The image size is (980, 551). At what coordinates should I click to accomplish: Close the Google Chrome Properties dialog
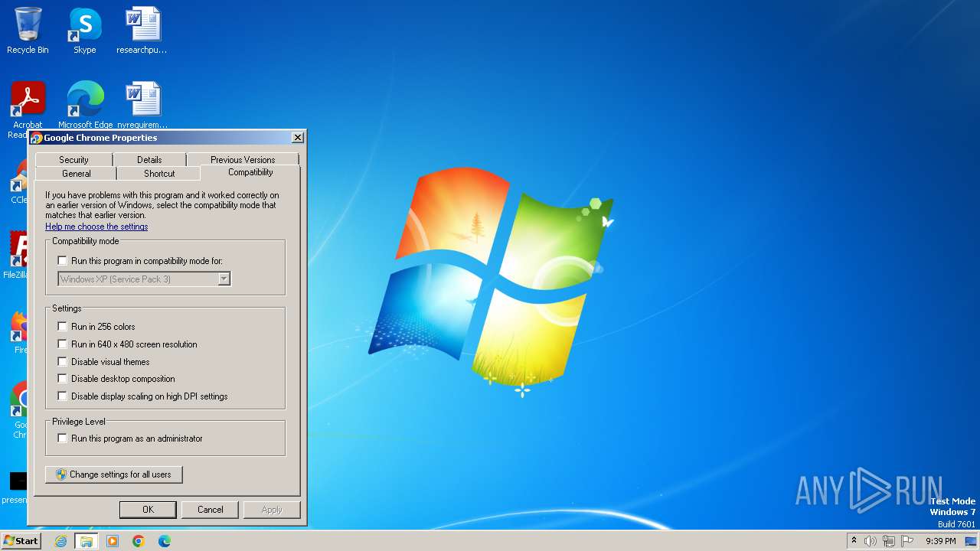[298, 138]
